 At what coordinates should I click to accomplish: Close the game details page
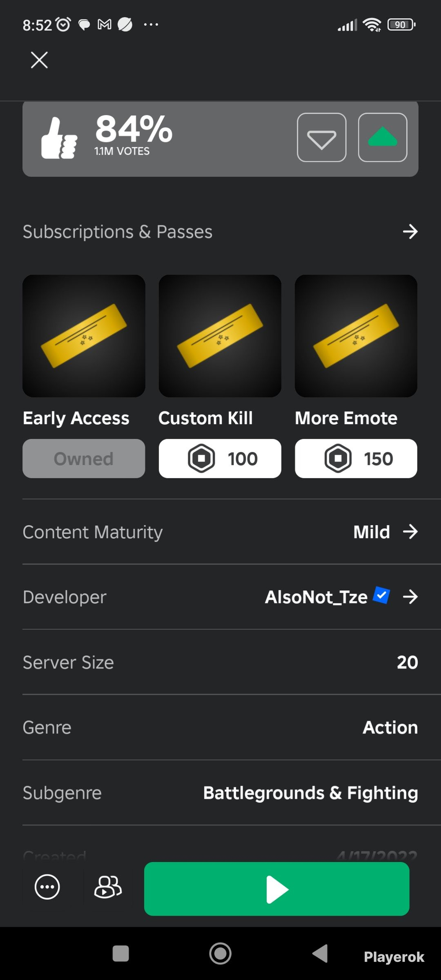39,60
